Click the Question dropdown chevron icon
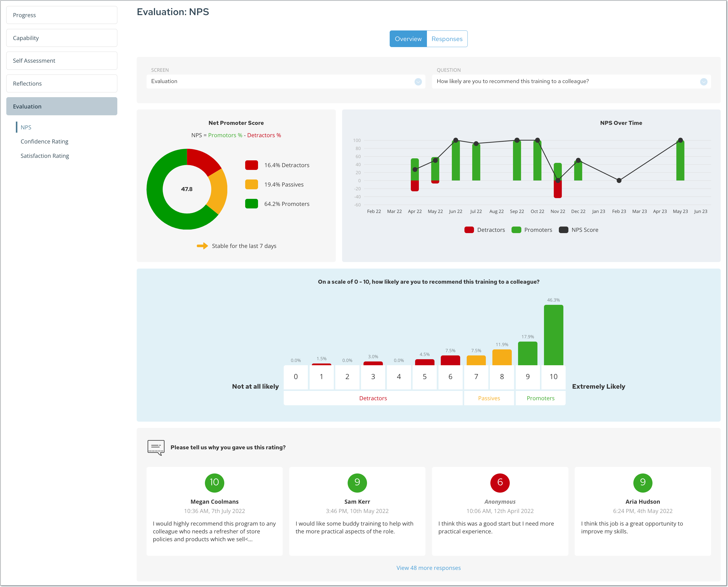Image resolution: width=728 pixels, height=587 pixels. pos(703,82)
